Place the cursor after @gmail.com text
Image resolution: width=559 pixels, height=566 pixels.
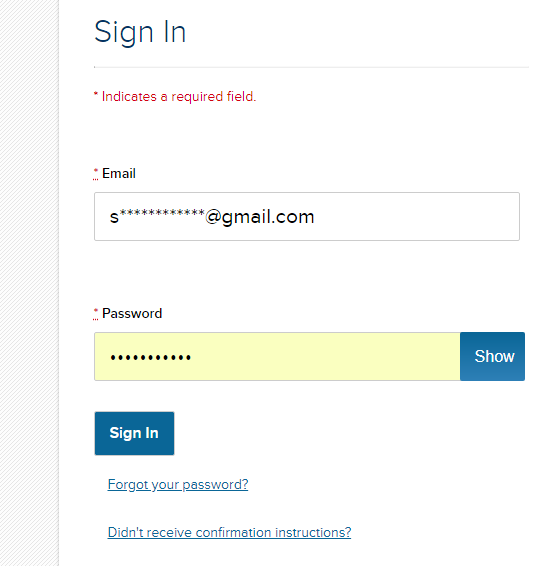coord(315,217)
